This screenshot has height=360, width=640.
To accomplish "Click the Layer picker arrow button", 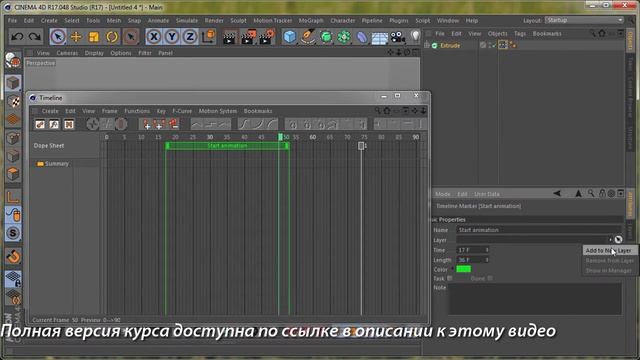I will click(619, 240).
